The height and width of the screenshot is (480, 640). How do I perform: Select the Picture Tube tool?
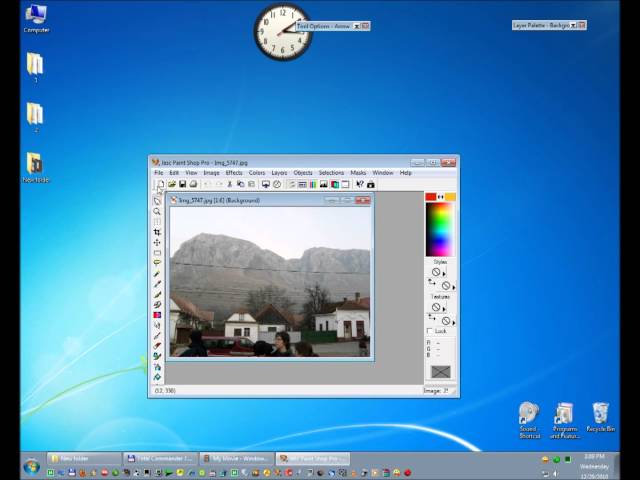157,356
